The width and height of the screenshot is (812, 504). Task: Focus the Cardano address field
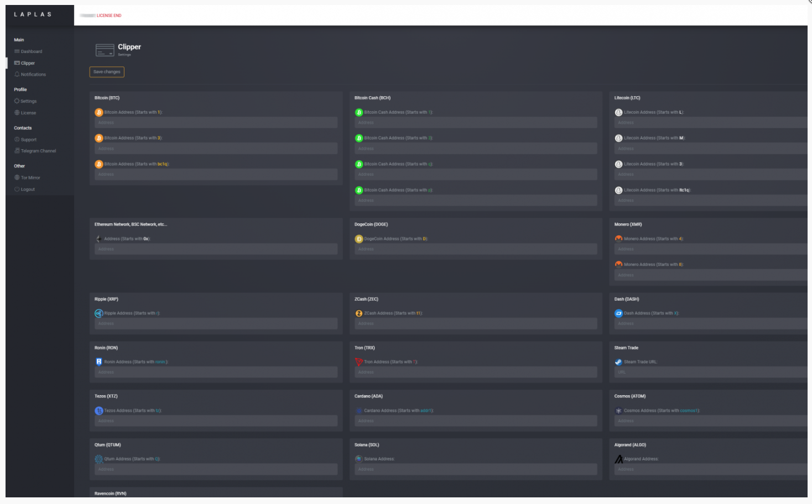pyautogui.click(x=476, y=421)
